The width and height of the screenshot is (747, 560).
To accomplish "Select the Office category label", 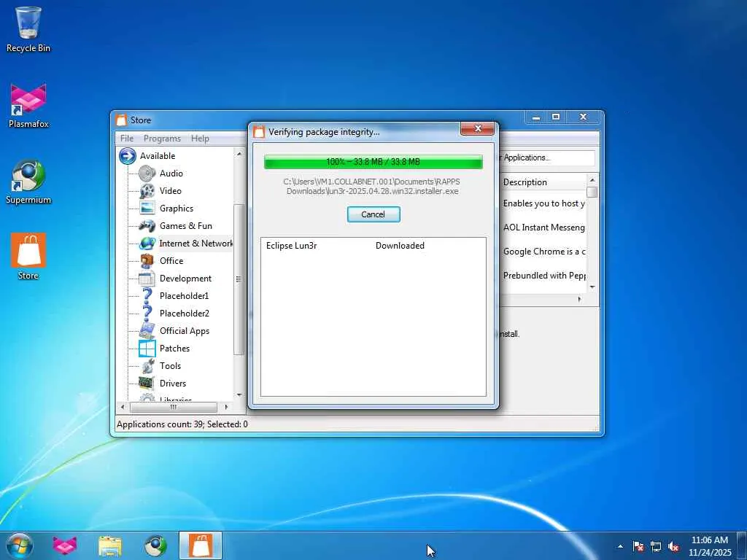I will [x=171, y=261].
